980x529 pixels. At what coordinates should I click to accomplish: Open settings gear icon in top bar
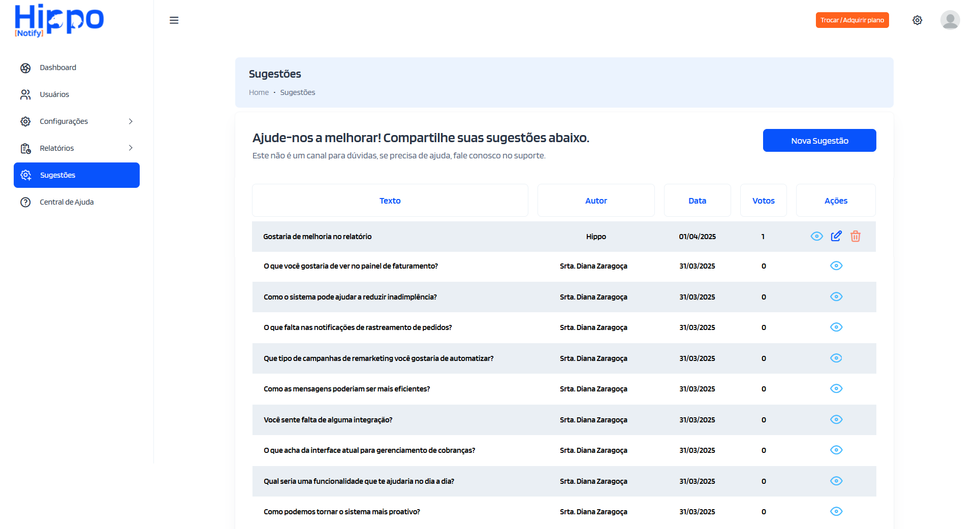coord(917,20)
